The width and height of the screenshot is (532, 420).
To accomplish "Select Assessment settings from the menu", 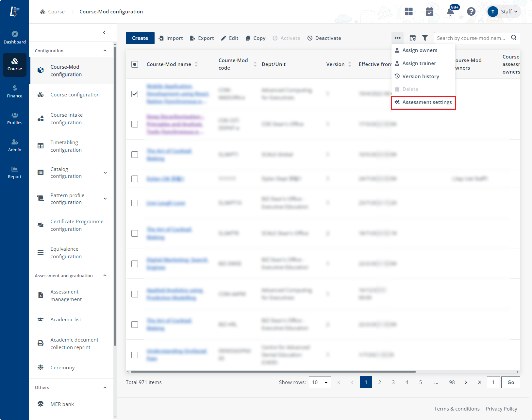I will [x=426, y=102].
